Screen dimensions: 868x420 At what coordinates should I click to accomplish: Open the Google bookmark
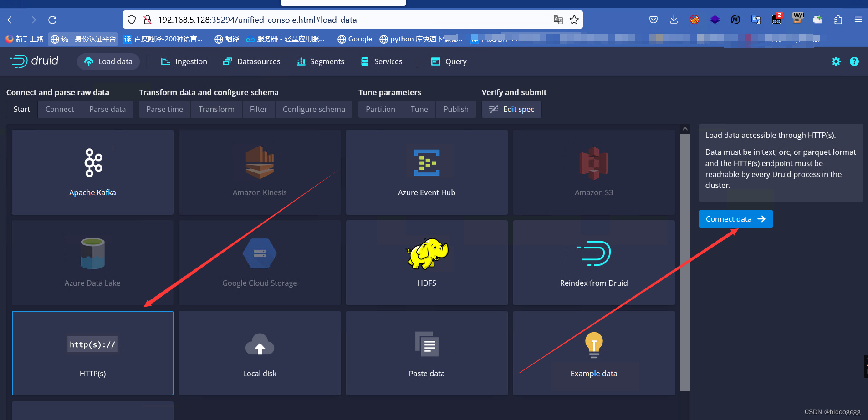point(355,39)
